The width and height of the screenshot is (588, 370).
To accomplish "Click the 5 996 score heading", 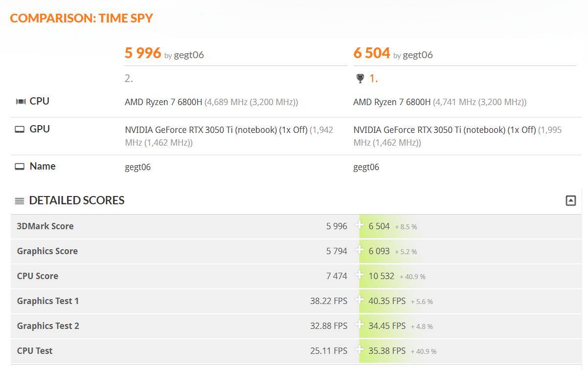I will [142, 53].
